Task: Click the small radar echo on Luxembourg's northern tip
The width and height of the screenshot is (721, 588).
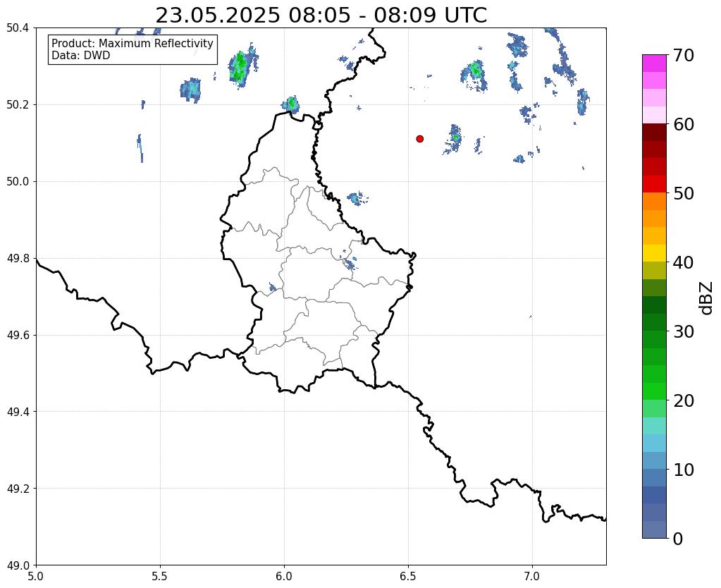Action: coord(291,105)
